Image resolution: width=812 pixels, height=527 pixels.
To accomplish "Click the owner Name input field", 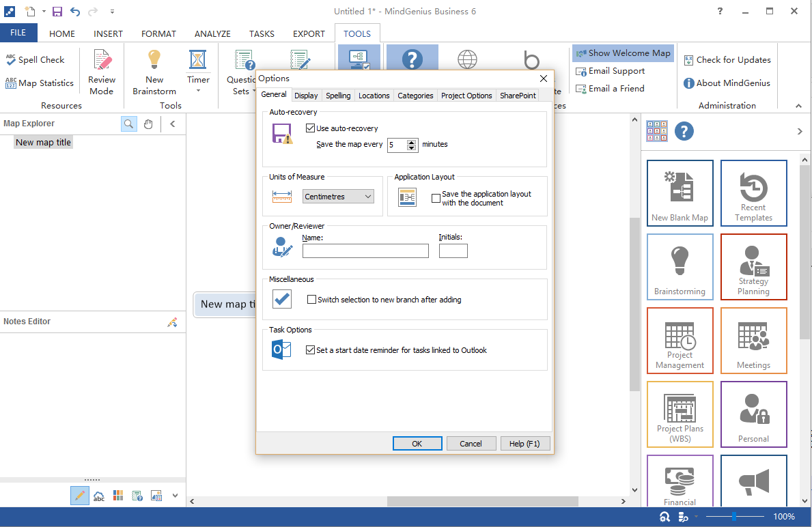I will pos(365,251).
